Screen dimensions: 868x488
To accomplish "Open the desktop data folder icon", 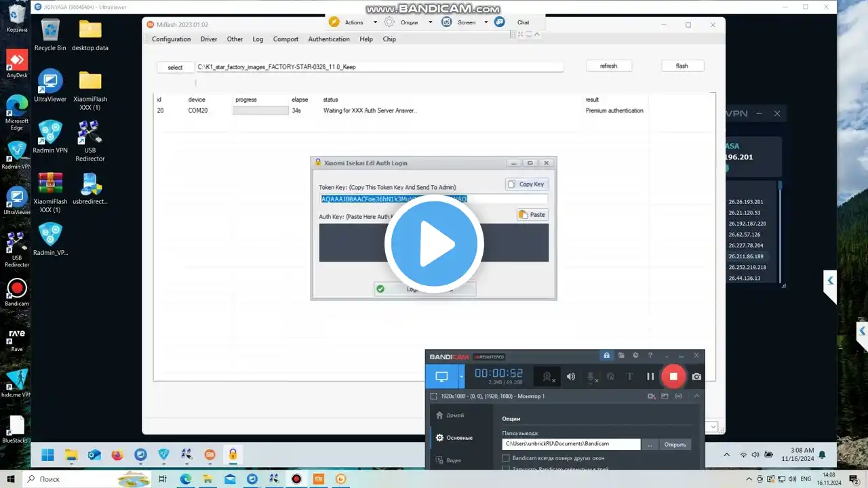I will tap(90, 35).
